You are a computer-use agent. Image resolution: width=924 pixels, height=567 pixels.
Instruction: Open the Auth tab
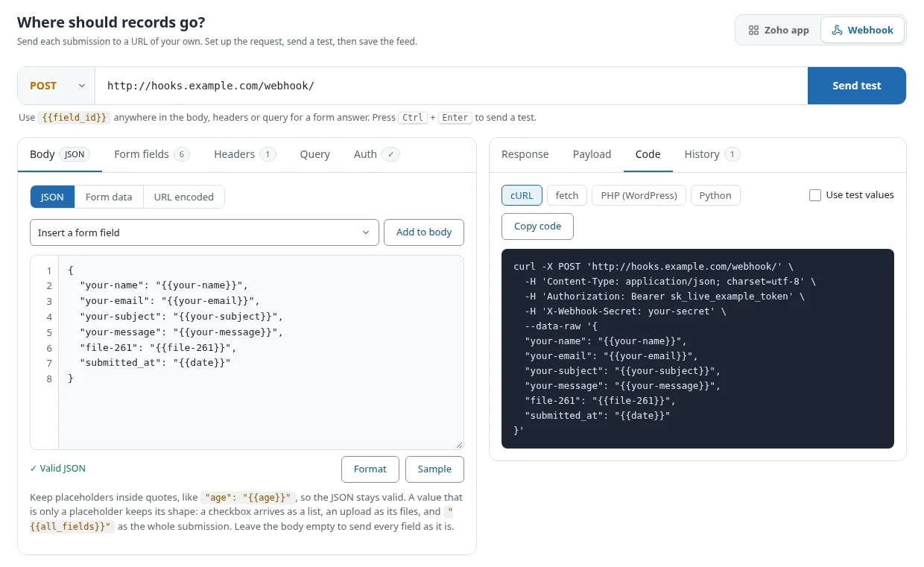tap(377, 154)
